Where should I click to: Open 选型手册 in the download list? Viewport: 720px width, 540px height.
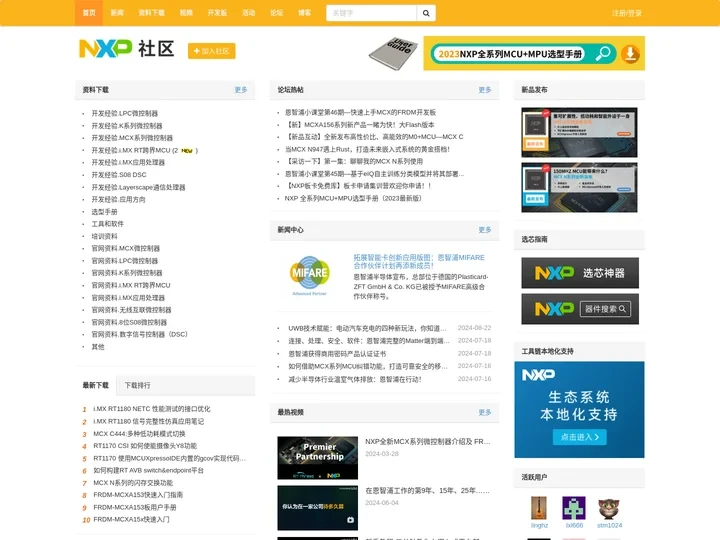(104, 212)
